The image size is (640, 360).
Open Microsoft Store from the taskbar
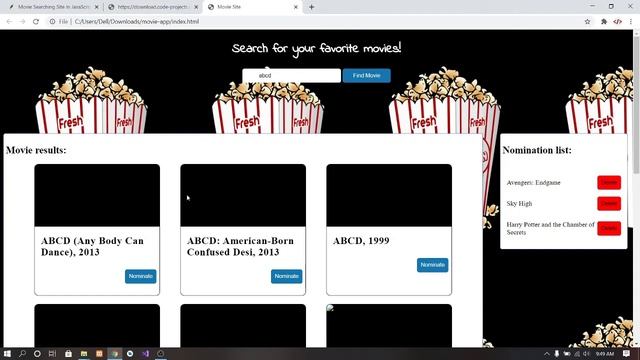click(68, 353)
